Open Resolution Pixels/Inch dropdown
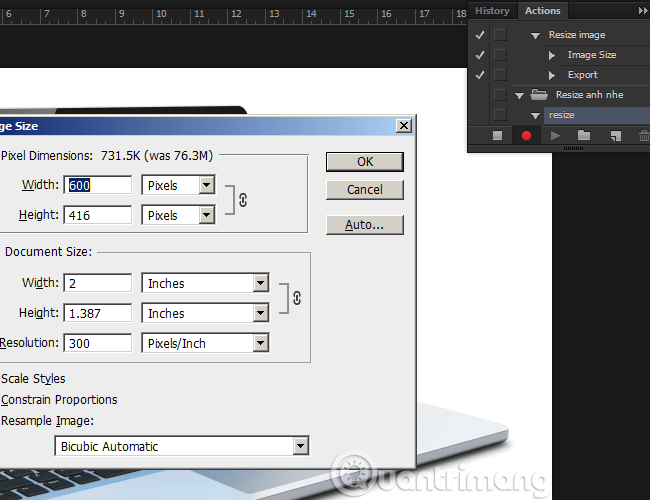Viewport: 650px width, 500px height. coord(260,343)
